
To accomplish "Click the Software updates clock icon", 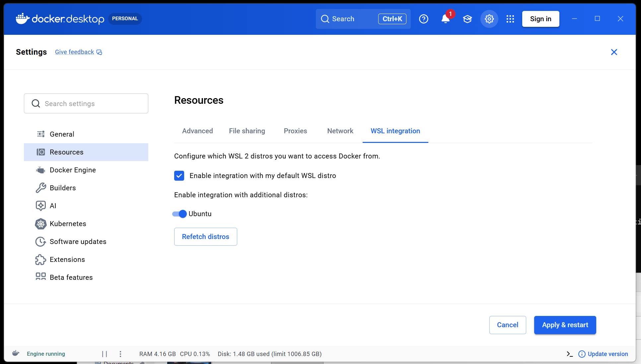I will point(41,242).
